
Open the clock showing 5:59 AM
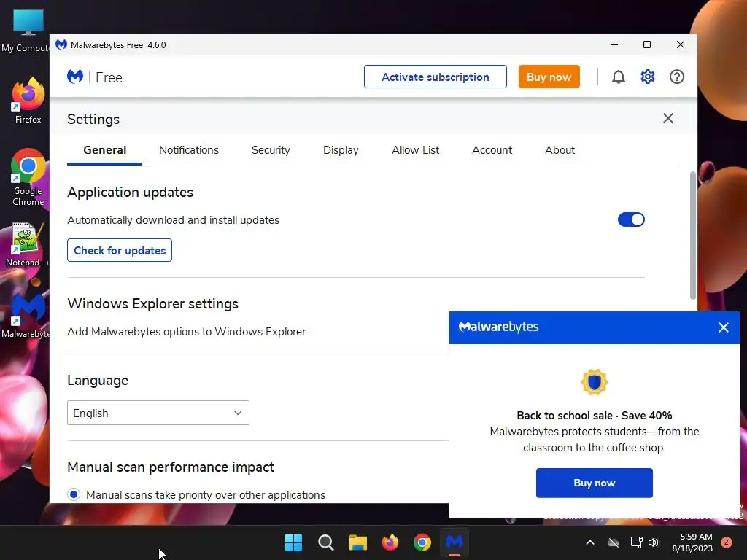click(692, 542)
